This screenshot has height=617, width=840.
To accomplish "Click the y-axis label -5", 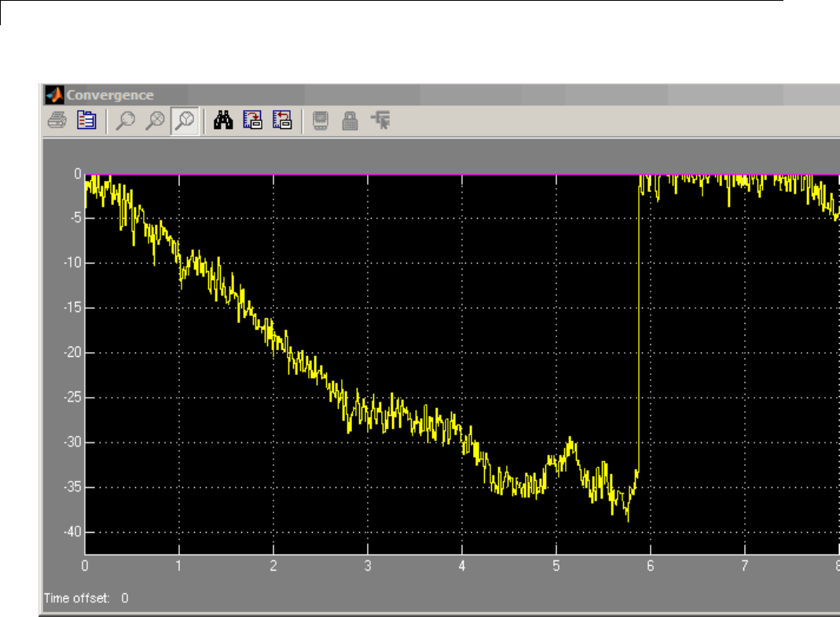I will pos(75,218).
